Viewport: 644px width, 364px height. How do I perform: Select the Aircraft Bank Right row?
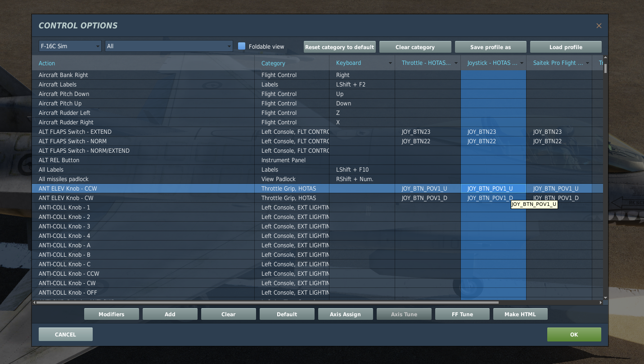click(x=317, y=75)
